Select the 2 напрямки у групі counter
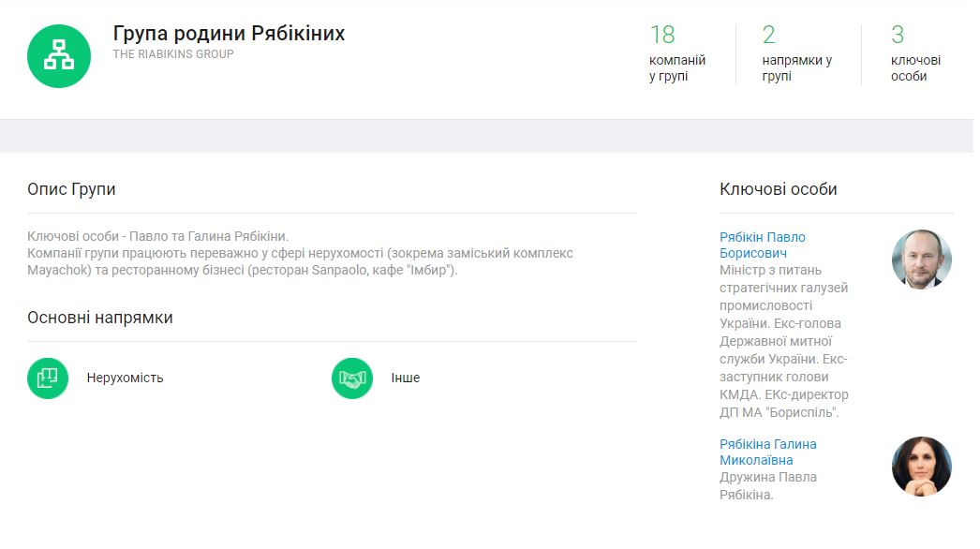Viewport: 980px width, 549px height. pyautogui.click(x=796, y=54)
